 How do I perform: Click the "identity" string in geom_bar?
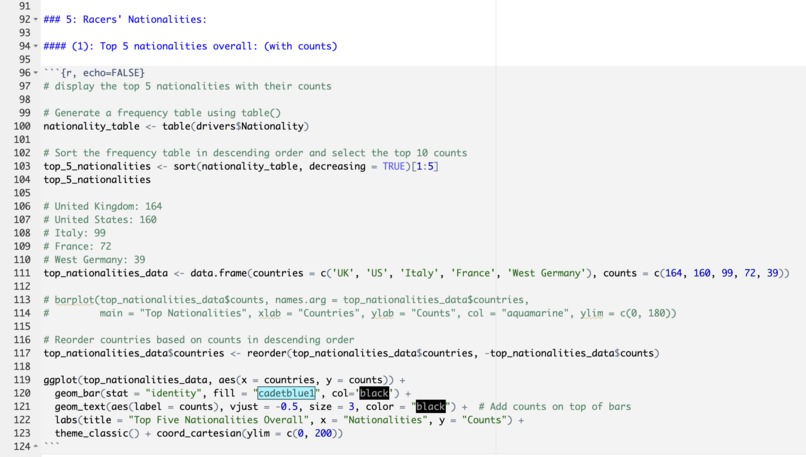(173, 394)
